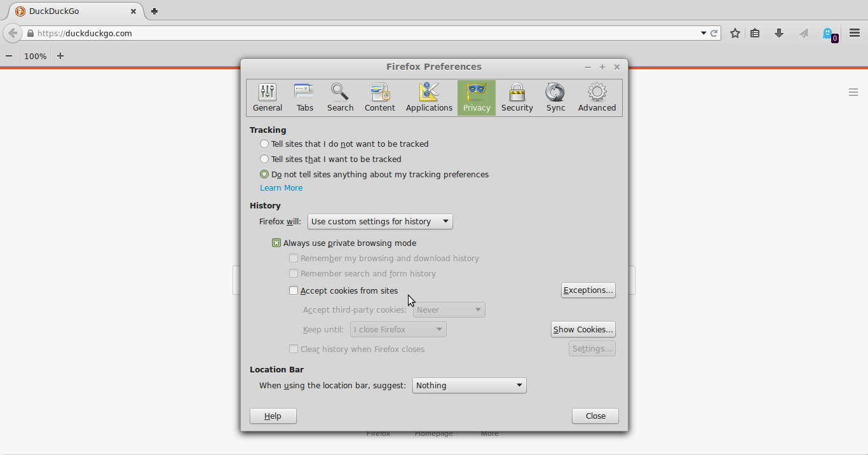Open the Applications preferences icon
This screenshot has width=868, height=455.
429,97
